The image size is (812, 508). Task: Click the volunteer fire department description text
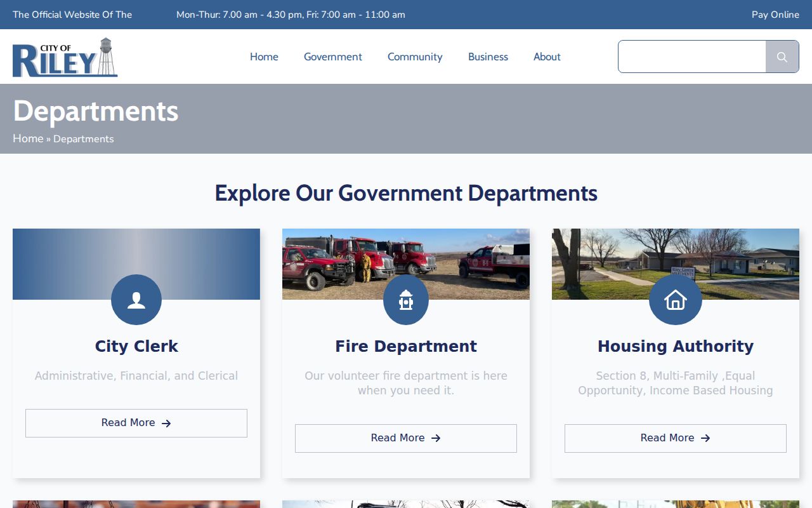click(406, 383)
